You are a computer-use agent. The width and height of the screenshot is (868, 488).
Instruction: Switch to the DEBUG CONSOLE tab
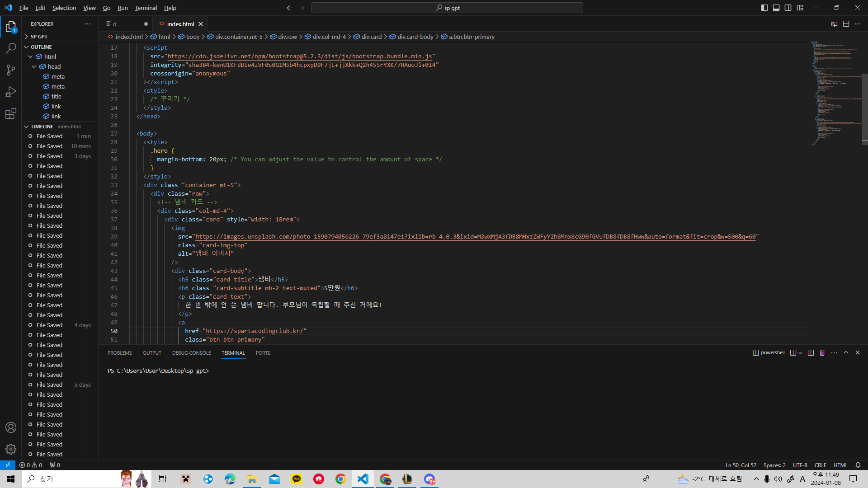(x=192, y=353)
